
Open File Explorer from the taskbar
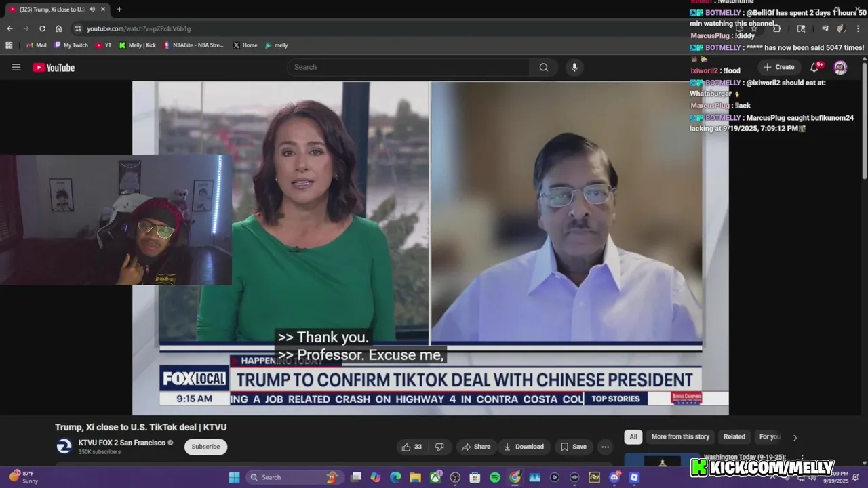pos(415,477)
